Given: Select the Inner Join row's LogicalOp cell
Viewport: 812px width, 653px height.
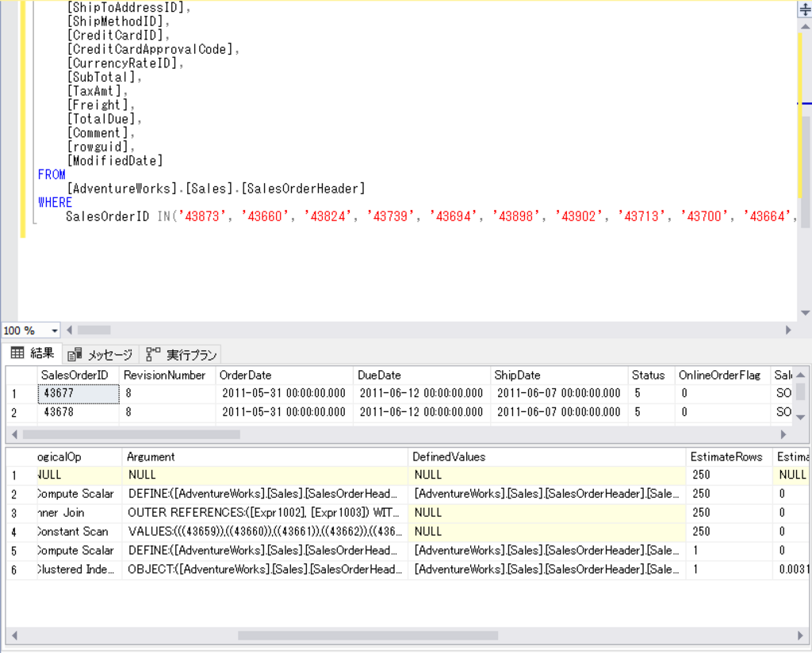Looking at the screenshot, I should [x=79, y=513].
